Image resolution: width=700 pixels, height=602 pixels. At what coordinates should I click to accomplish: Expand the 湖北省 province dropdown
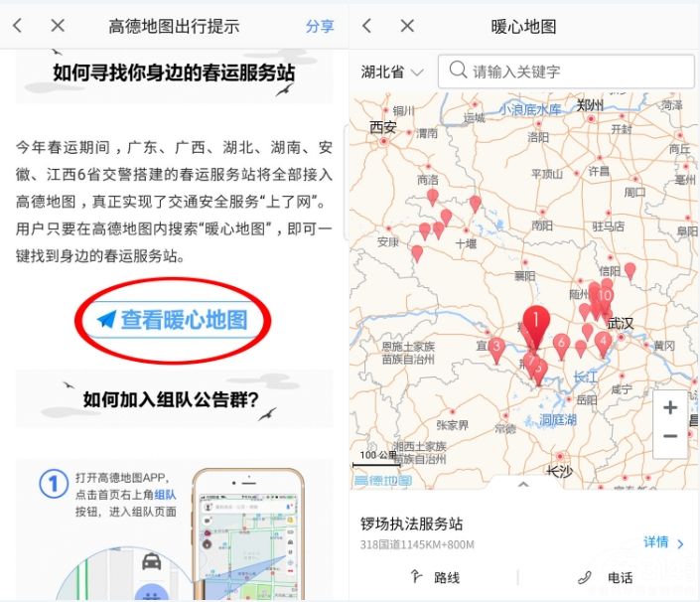392,72
